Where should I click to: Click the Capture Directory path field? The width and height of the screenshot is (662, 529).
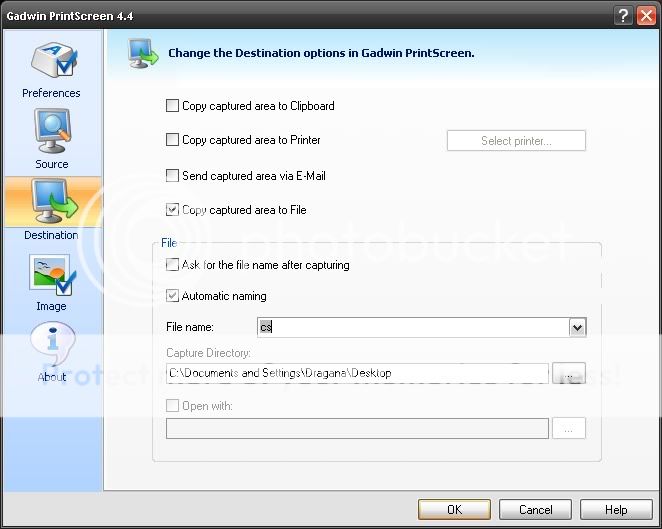point(357,373)
